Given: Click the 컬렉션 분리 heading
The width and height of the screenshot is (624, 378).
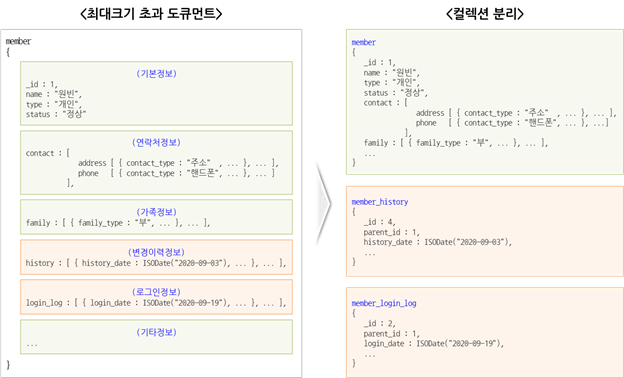Looking at the screenshot, I should tap(485, 14).
